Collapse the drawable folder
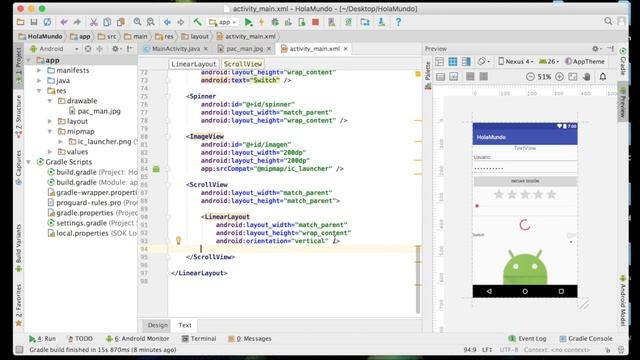The height and width of the screenshot is (360, 640). [50, 101]
